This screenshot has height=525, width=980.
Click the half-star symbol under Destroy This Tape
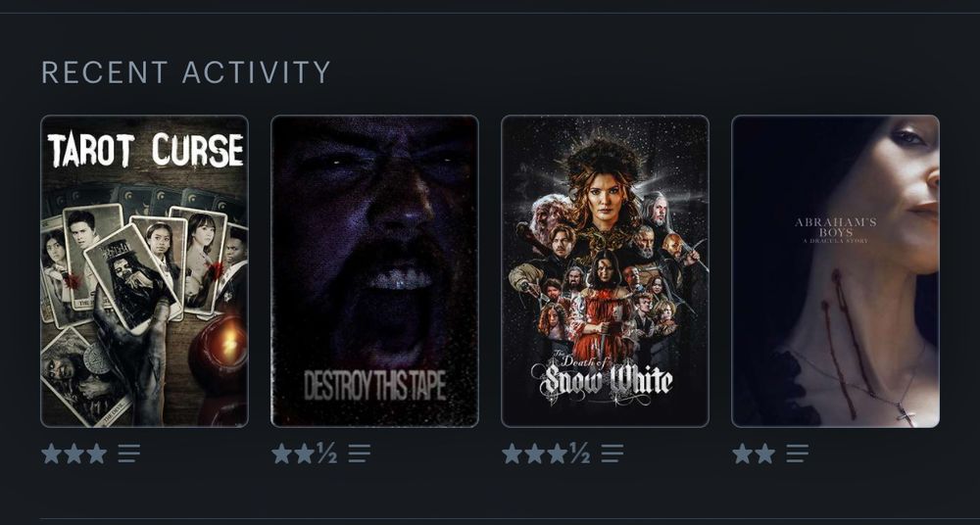coord(327,453)
